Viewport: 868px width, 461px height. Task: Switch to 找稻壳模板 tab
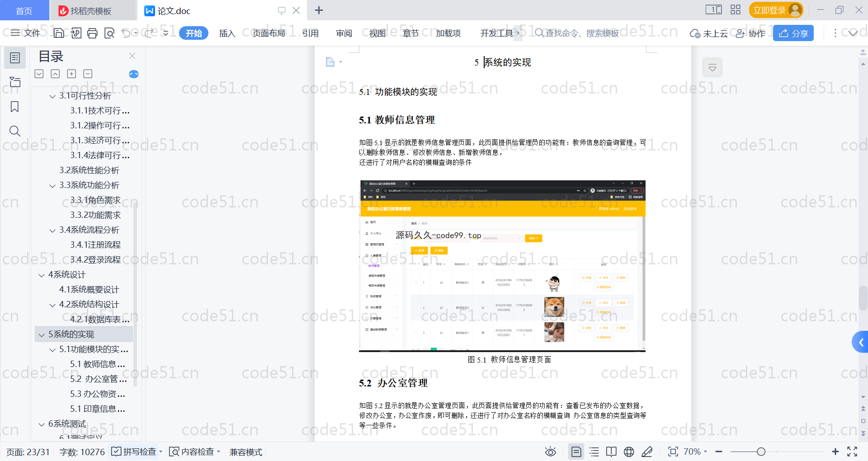[x=92, y=10]
